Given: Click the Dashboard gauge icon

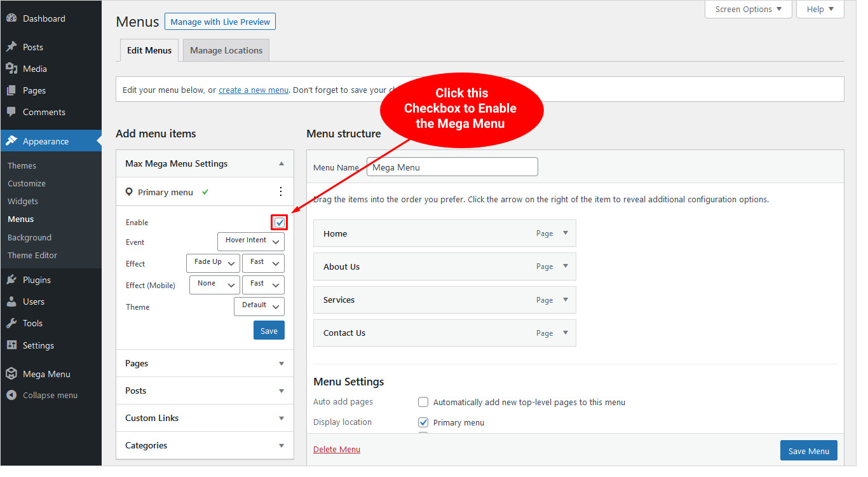Looking at the screenshot, I should (11, 18).
